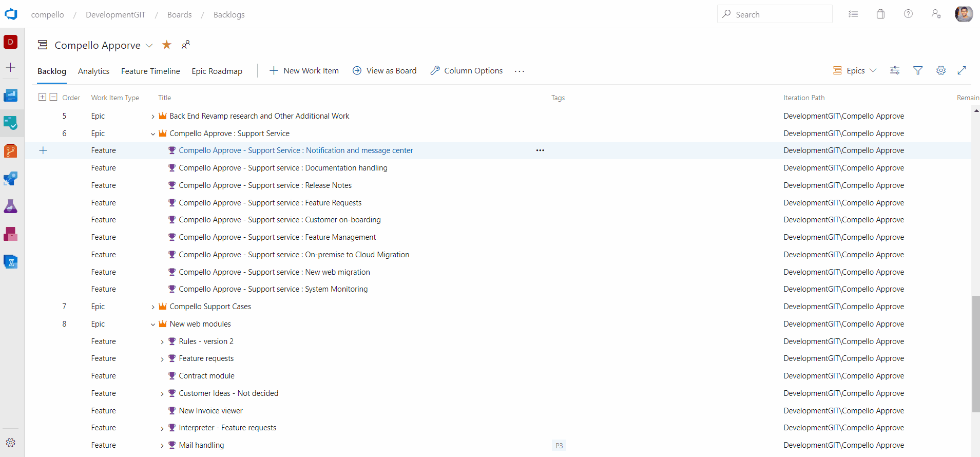Screen dimensions: 980x457
Task: Expand the Customer Ideas - Not decided feature
Action: (162, 394)
